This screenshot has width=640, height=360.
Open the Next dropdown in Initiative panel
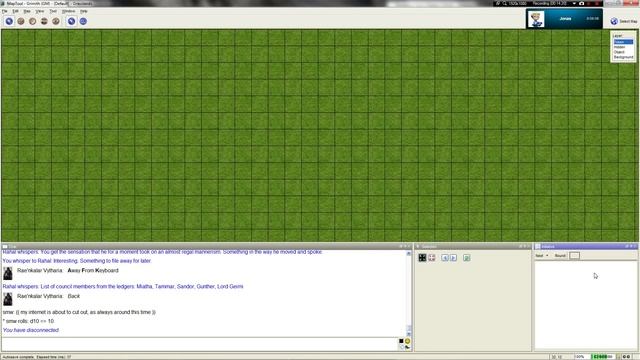click(x=542, y=256)
